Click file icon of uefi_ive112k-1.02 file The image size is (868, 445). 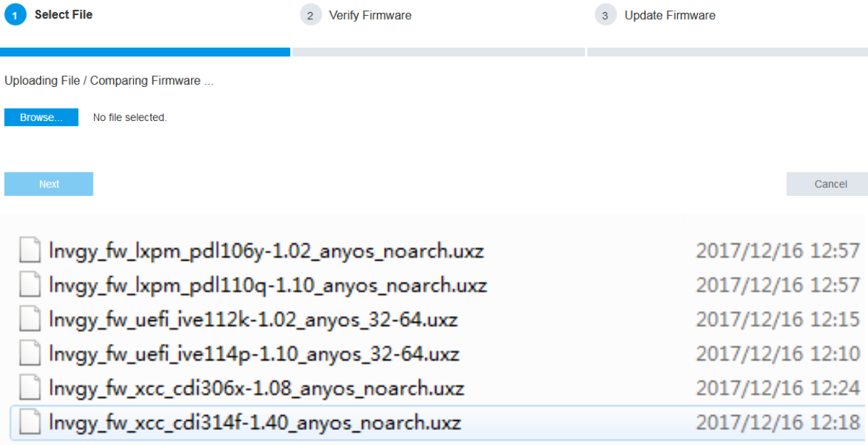point(29,320)
